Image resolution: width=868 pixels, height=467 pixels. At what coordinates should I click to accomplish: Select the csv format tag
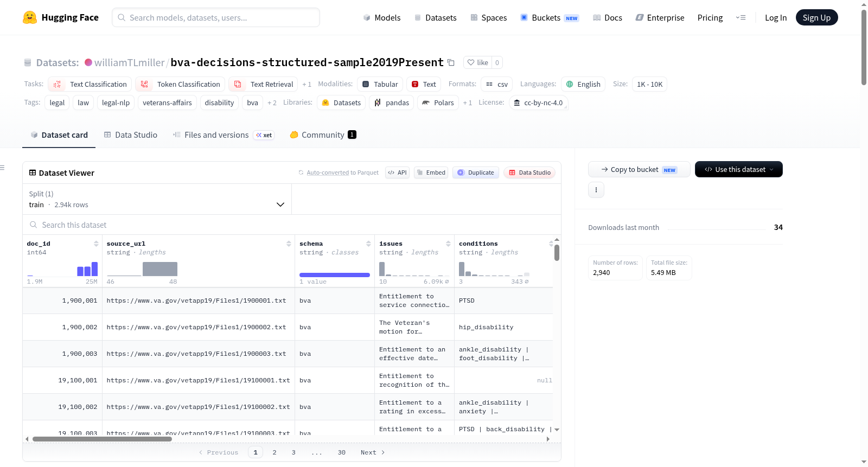(x=496, y=84)
